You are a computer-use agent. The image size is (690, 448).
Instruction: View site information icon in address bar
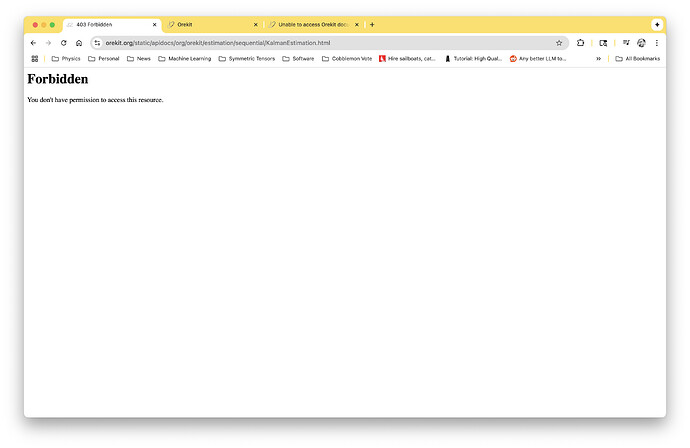click(97, 43)
